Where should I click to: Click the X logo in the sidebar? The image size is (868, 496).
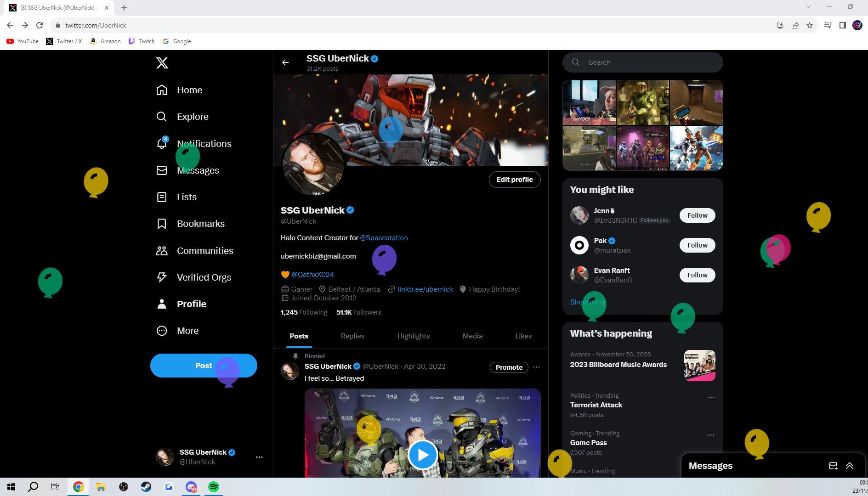[x=162, y=63]
